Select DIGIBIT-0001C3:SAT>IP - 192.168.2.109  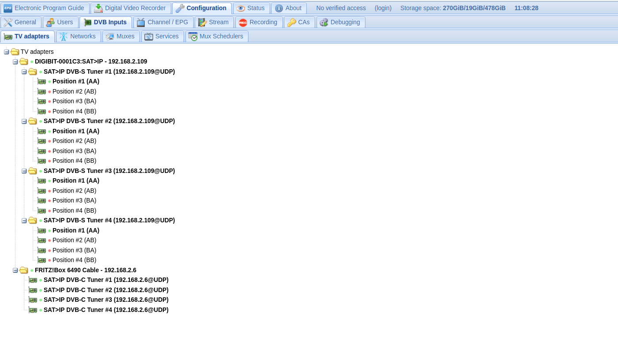pyautogui.click(x=91, y=61)
